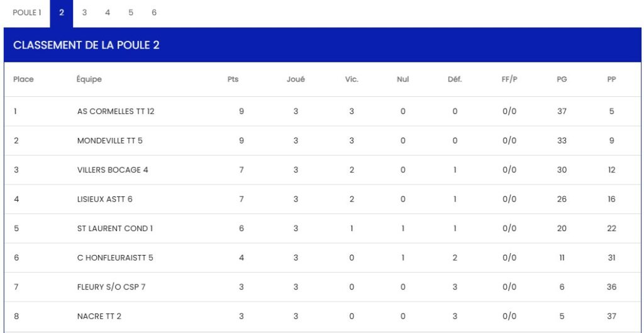Click the Vic. column header
Image resolution: width=644 pixels, height=333 pixels.
[352, 79]
